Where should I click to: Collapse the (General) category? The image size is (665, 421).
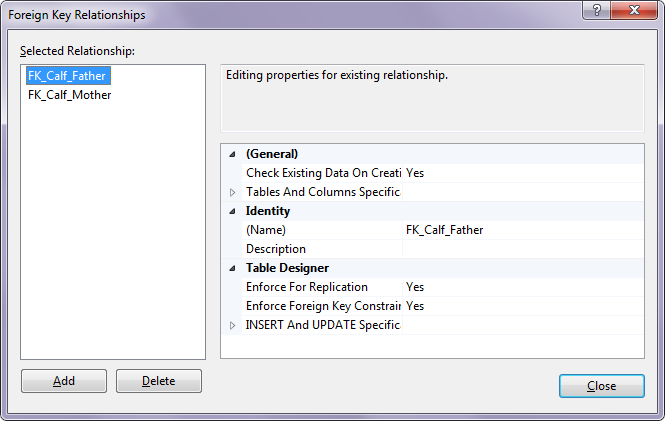233,154
